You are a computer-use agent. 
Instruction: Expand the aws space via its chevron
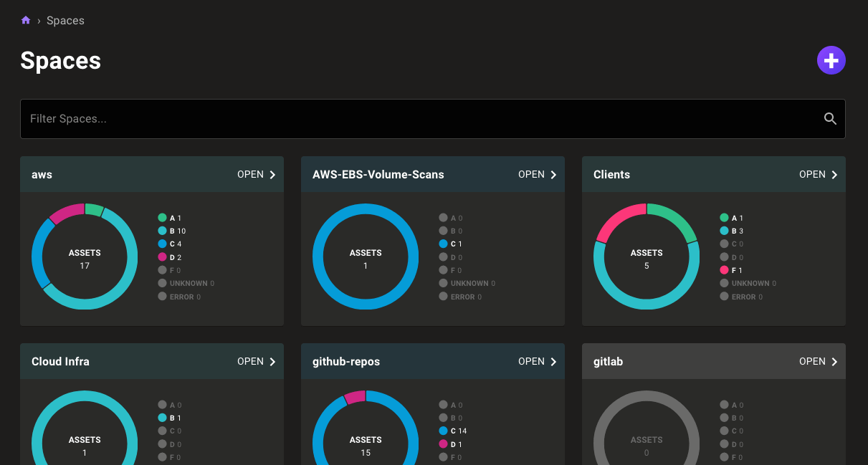tap(272, 174)
